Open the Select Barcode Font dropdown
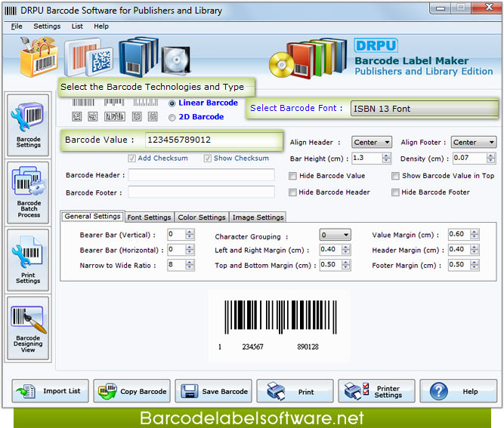The height and width of the screenshot is (428, 504). click(x=425, y=109)
